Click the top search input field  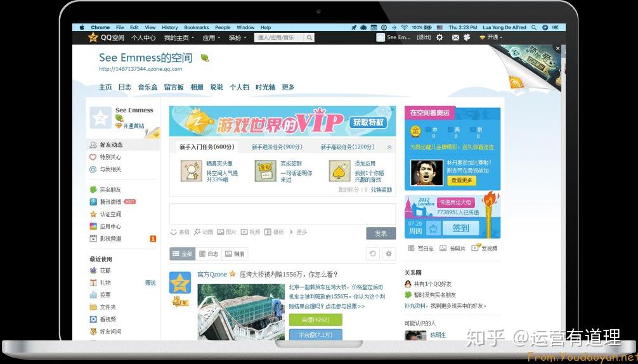coord(280,37)
